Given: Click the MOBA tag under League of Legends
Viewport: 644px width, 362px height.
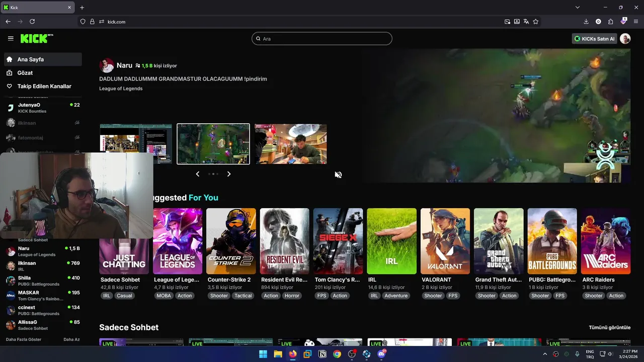Looking at the screenshot, I should tap(164, 296).
